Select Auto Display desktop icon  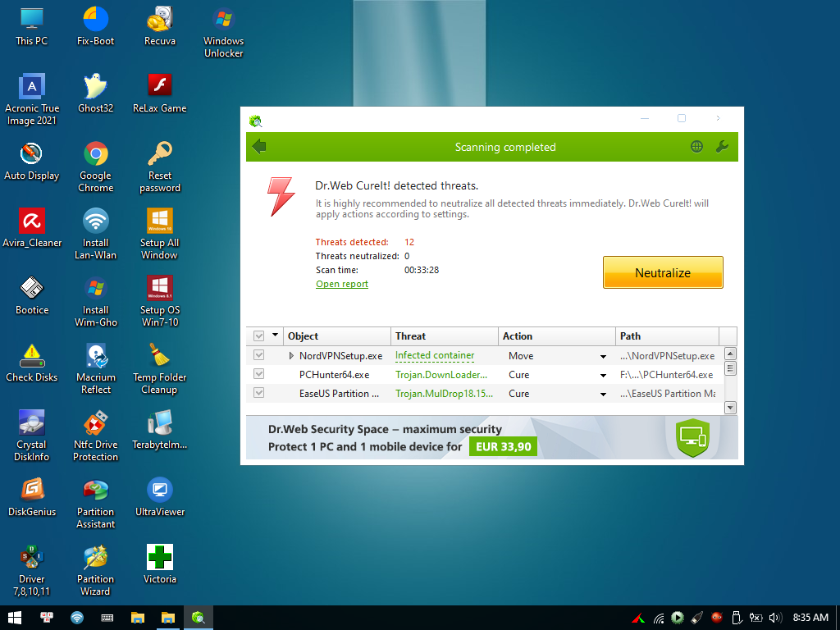point(32,162)
